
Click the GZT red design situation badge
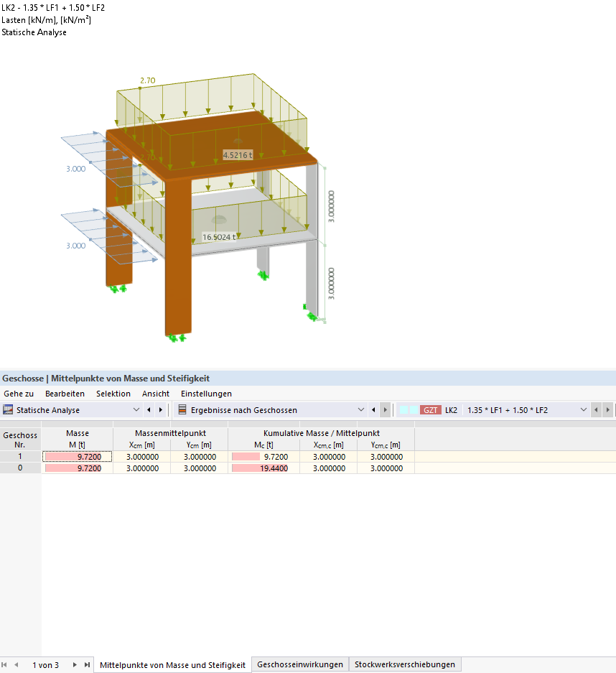coord(431,410)
